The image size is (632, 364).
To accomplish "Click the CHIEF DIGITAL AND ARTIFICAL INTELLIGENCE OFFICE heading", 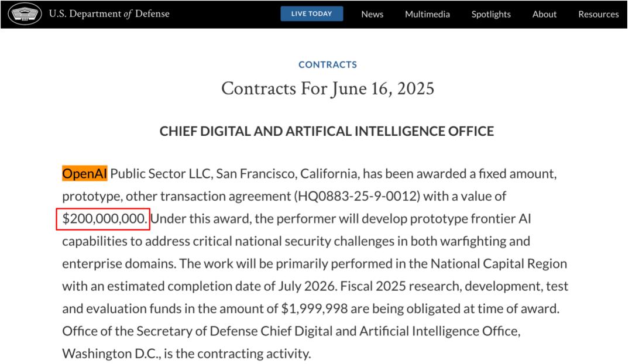I will click(327, 131).
